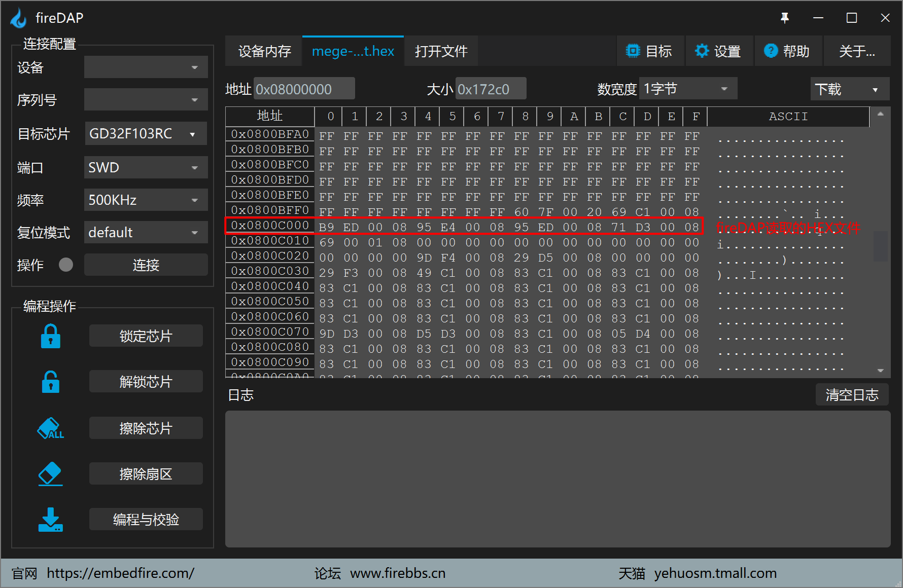Viewport: 903px width, 588px height.
Task: Open the 序列号 serial number dropdown
Action: click(x=146, y=99)
